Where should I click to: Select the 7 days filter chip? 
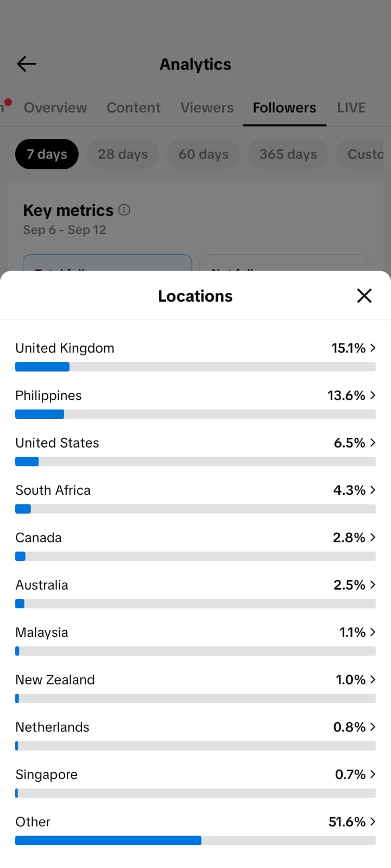47,154
